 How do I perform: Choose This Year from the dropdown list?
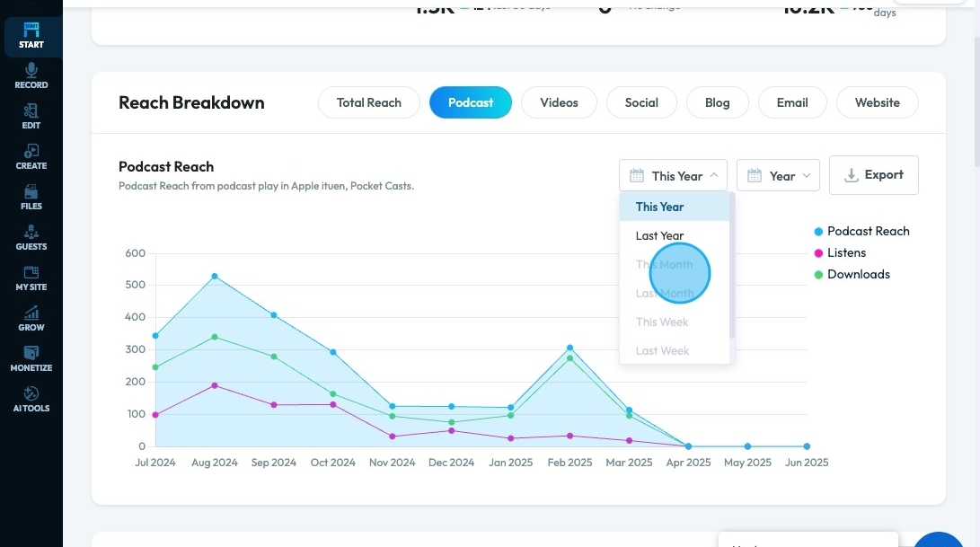click(675, 207)
